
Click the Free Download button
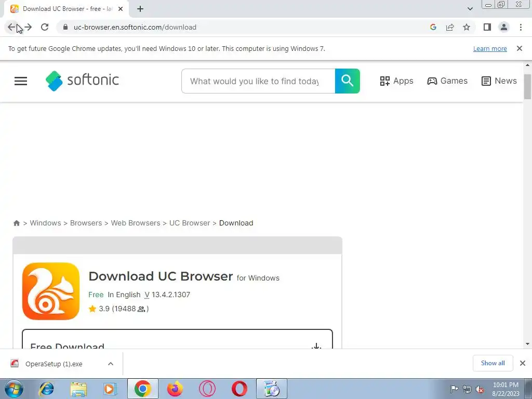coord(177,339)
